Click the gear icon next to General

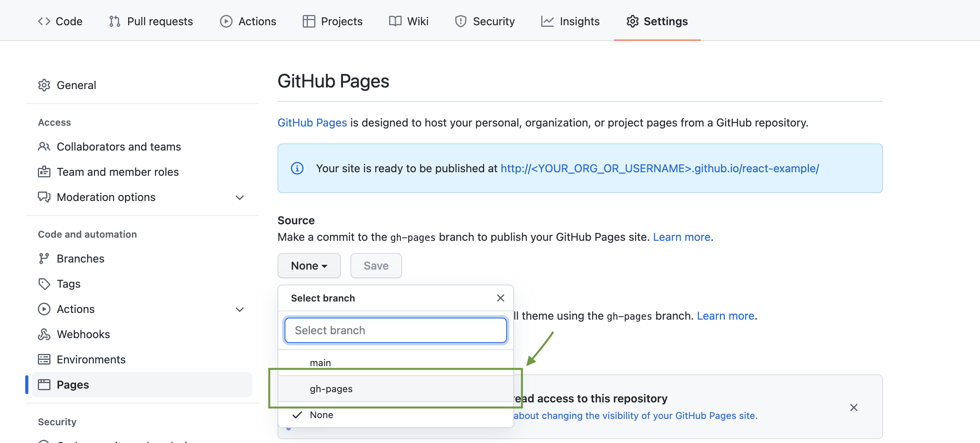[44, 85]
